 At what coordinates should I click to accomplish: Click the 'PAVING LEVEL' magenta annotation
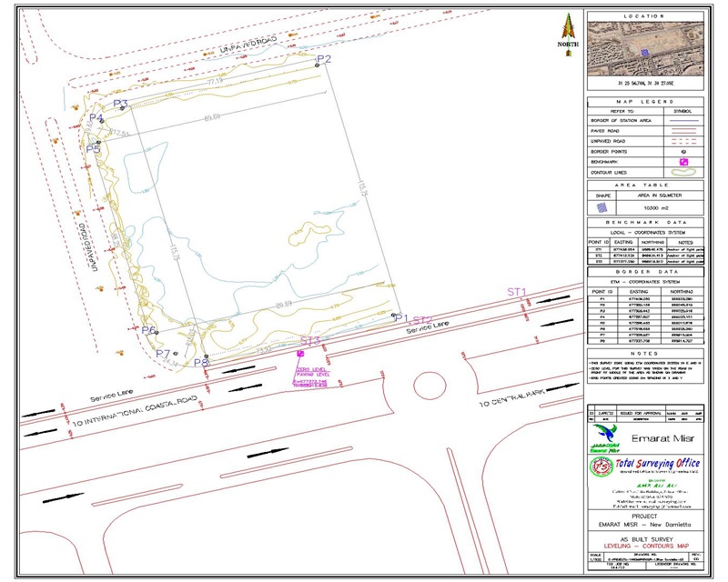click(x=314, y=374)
